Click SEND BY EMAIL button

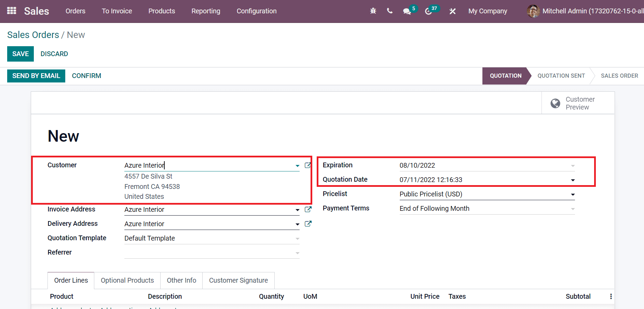[36, 76]
